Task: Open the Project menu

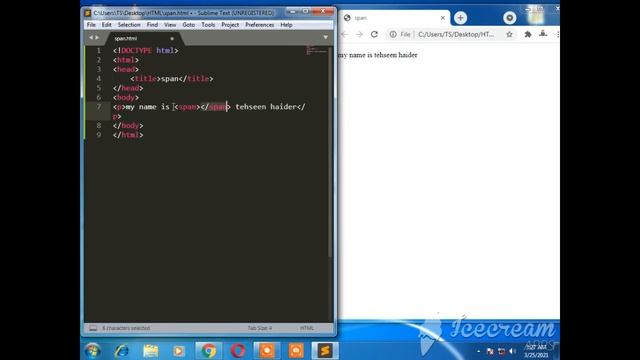Action: (x=230, y=25)
